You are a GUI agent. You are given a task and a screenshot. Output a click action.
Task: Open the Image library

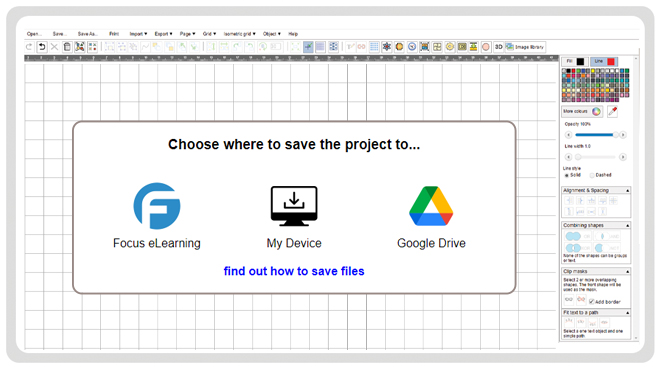coord(525,47)
